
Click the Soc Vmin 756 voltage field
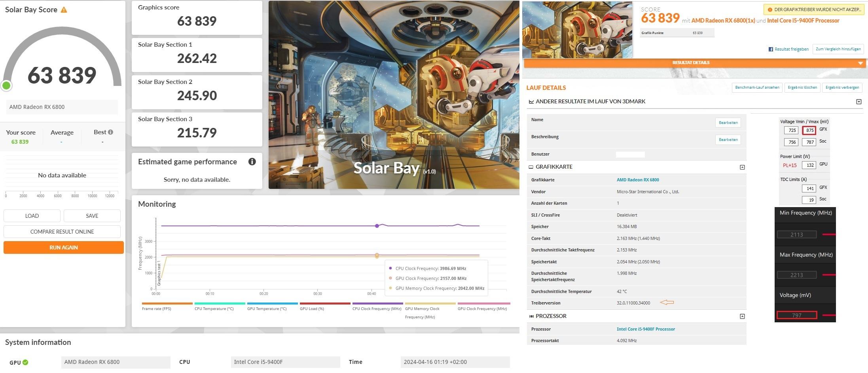pos(791,142)
